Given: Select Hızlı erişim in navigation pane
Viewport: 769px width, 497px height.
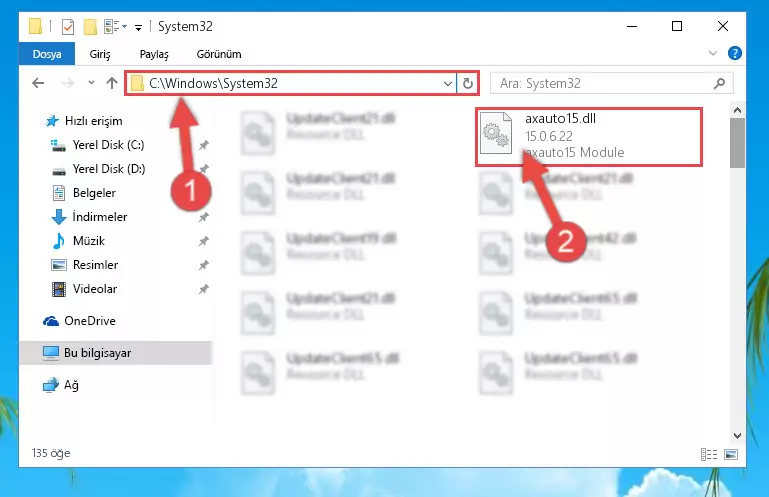Looking at the screenshot, I should pyautogui.click(x=93, y=121).
